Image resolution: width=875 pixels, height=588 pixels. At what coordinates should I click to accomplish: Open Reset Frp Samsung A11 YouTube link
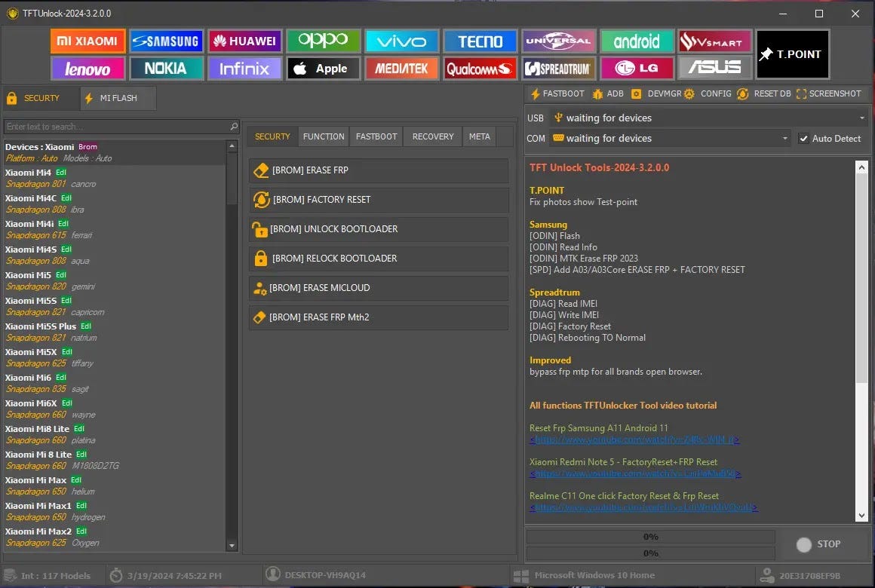pyautogui.click(x=634, y=440)
